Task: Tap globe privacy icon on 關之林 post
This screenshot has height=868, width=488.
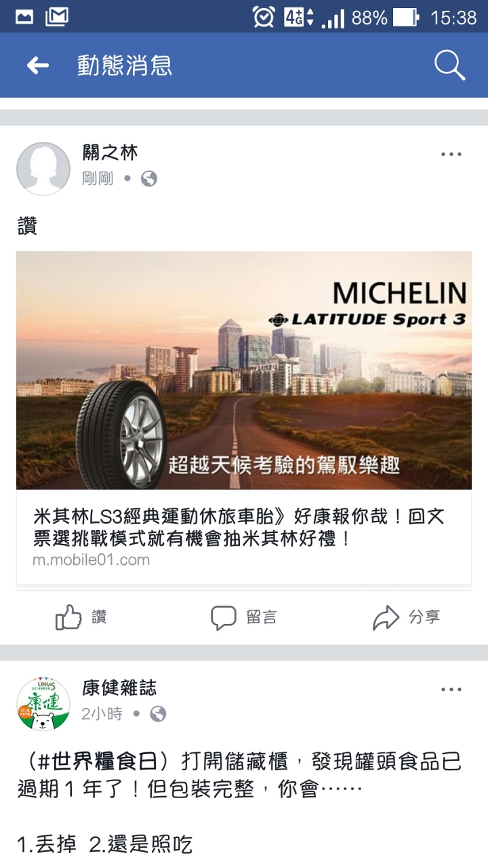Action: 149,179
